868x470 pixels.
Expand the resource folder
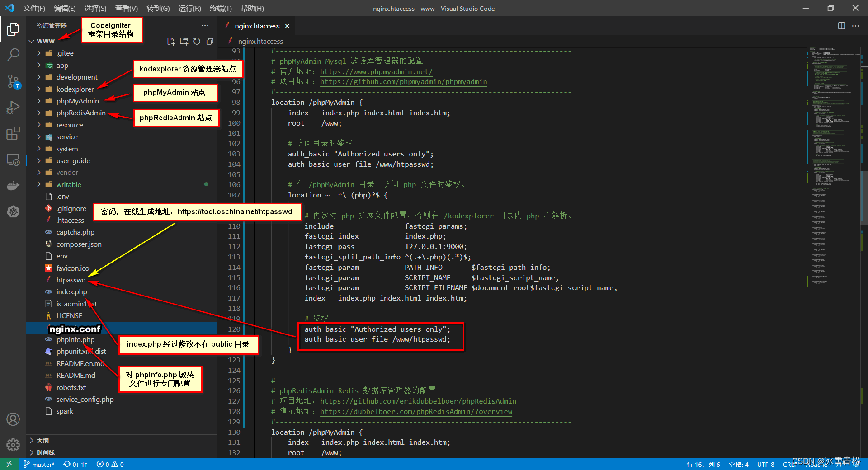coord(39,125)
